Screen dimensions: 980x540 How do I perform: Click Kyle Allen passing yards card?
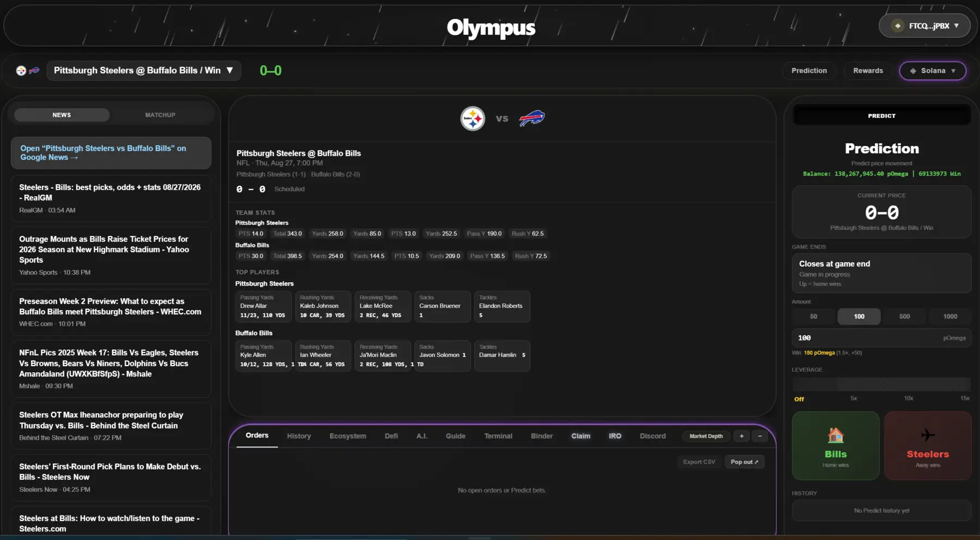(x=263, y=355)
